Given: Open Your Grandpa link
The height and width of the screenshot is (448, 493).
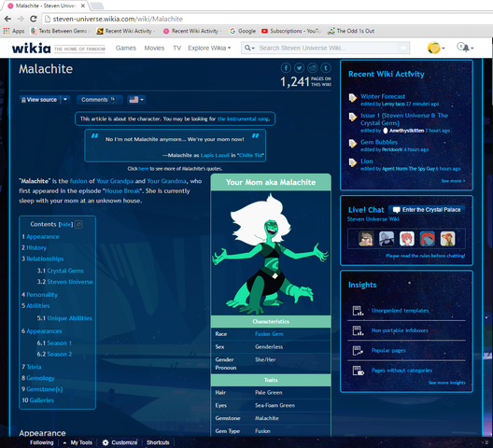Looking at the screenshot, I should coord(115,181).
